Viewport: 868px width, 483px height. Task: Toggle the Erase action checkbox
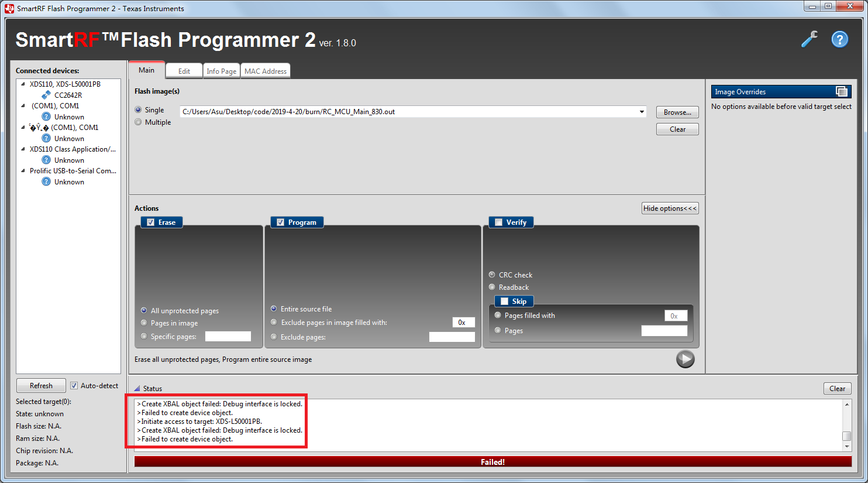150,222
